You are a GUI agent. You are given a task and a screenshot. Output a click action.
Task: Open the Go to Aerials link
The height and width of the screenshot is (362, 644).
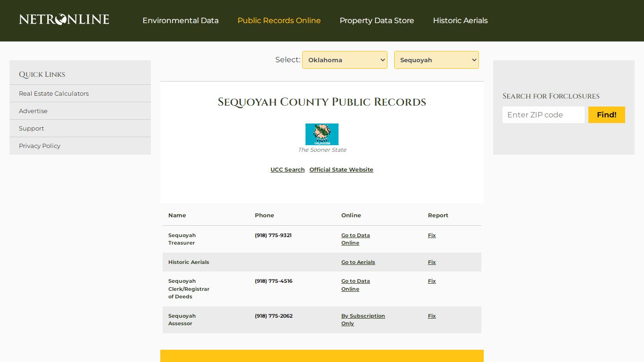tap(358, 262)
